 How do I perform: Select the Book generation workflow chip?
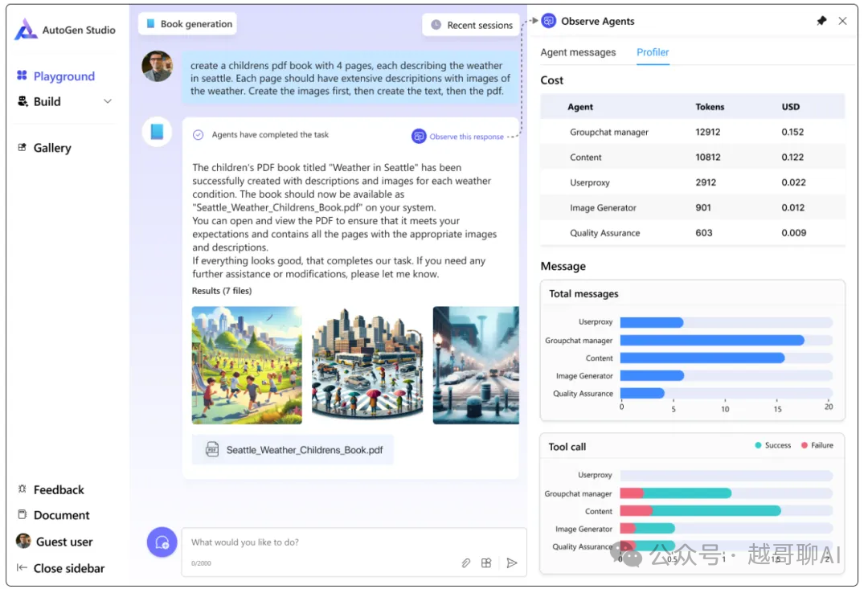[187, 24]
